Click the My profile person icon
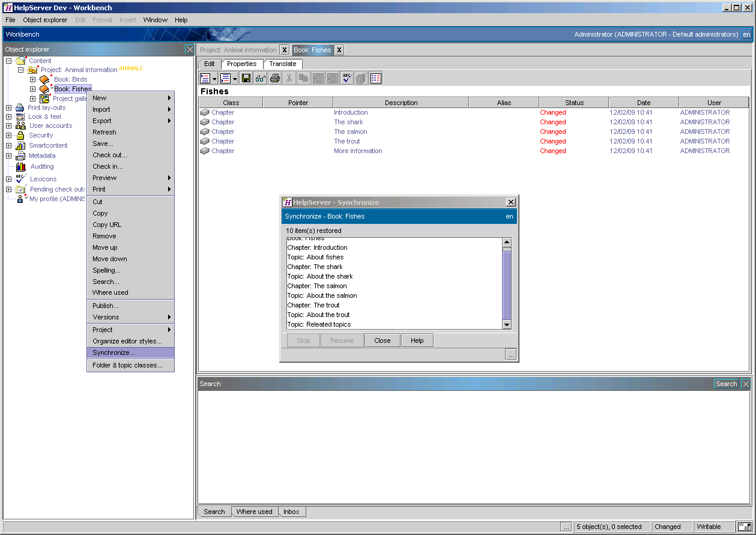 click(22, 199)
